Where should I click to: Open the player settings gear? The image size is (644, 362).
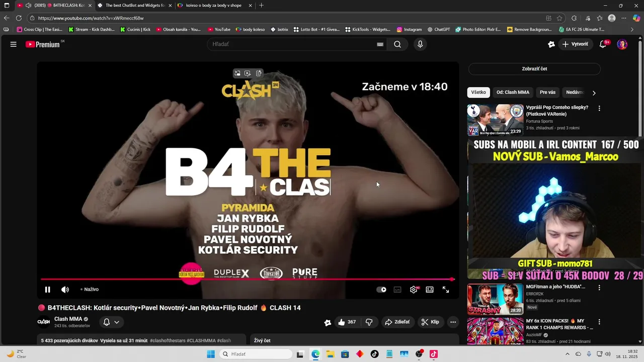(x=414, y=290)
